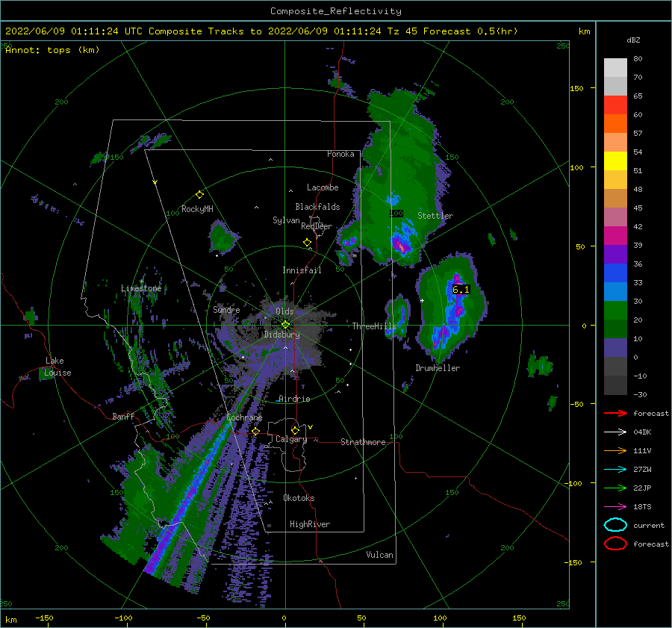Click the Stettler city label
This screenshot has width=672, height=628.
click(435, 216)
